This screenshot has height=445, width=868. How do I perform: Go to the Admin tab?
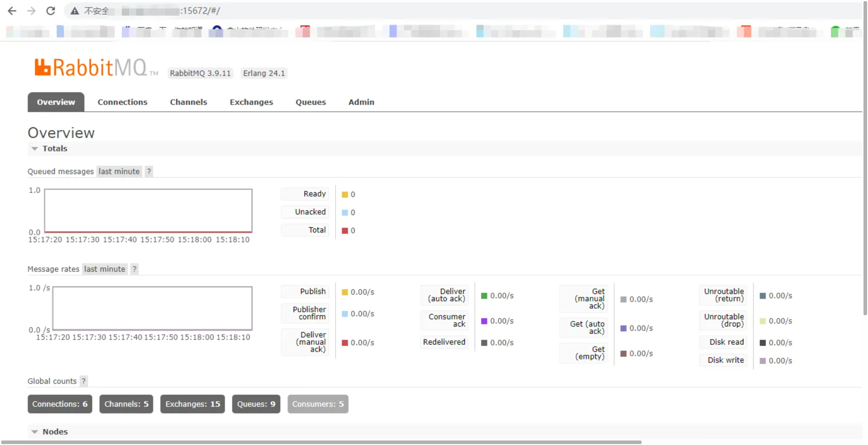click(361, 102)
